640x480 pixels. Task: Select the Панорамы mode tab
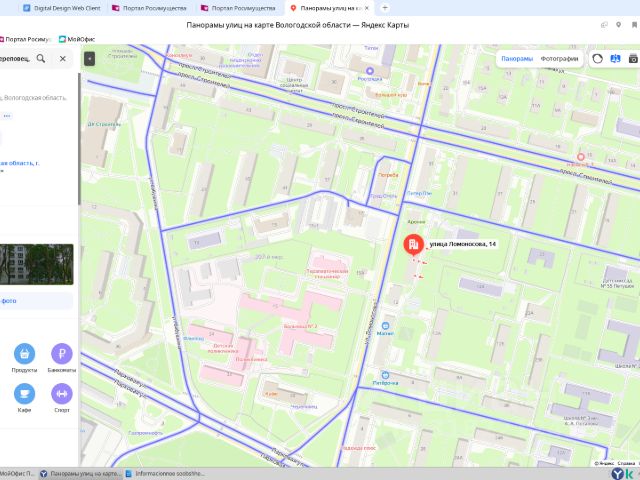[517, 59]
